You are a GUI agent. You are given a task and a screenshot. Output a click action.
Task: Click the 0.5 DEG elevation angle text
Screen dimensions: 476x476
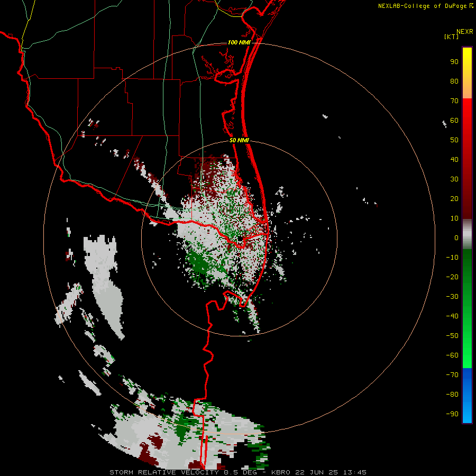click(x=240, y=472)
